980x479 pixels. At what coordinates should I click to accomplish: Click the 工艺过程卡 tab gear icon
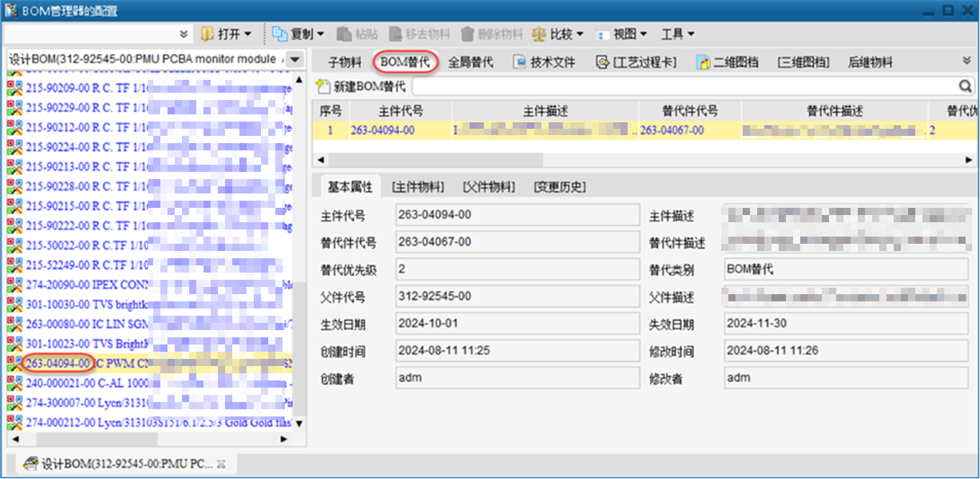(x=603, y=63)
